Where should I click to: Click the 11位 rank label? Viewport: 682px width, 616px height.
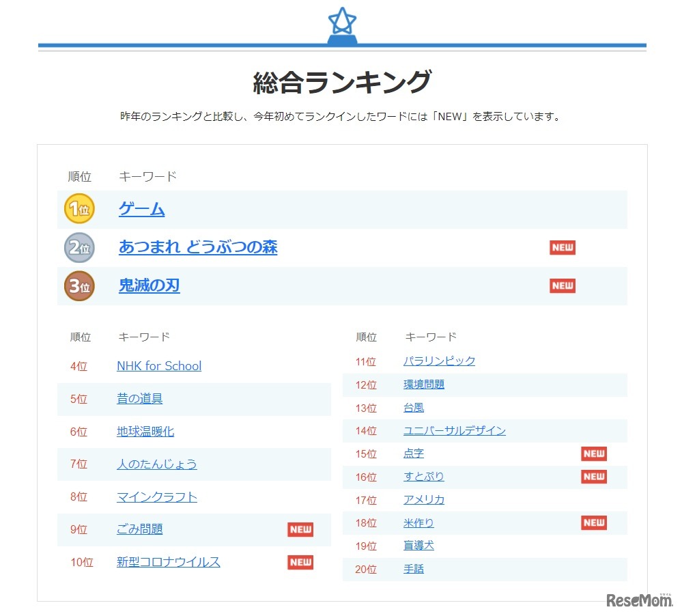pos(366,362)
